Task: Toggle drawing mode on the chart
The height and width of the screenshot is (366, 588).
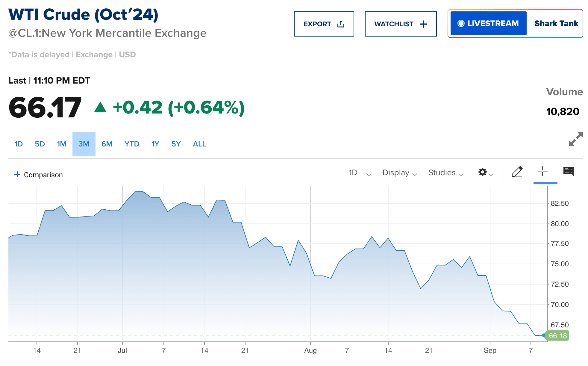Action: point(517,172)
